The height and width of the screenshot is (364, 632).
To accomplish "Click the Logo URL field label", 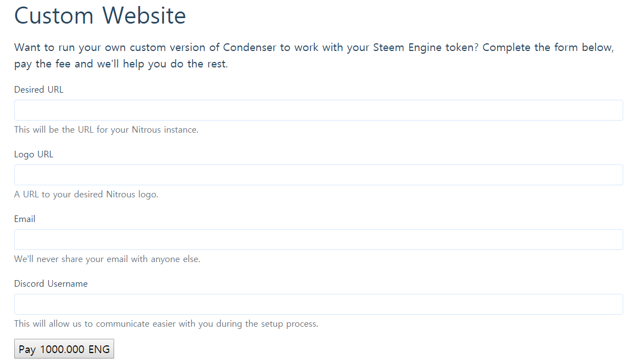I will [x=34, y=154].
